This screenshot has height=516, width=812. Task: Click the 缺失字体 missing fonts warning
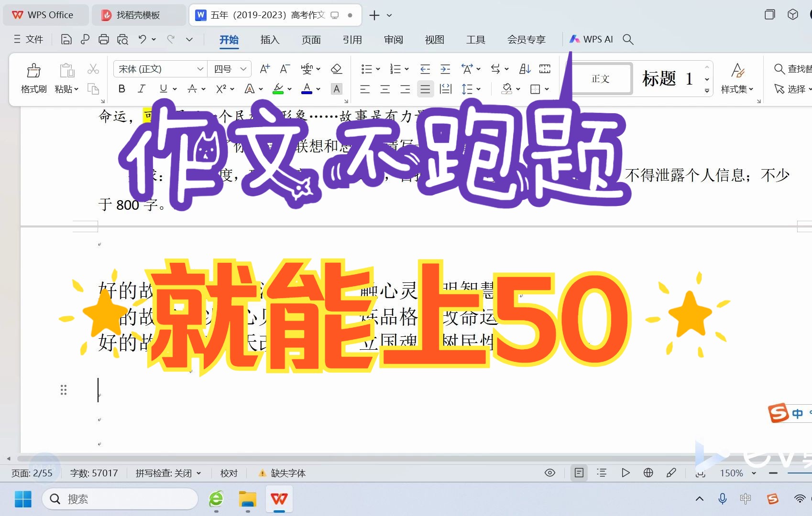pyautogui.click(x=282, y=473)
